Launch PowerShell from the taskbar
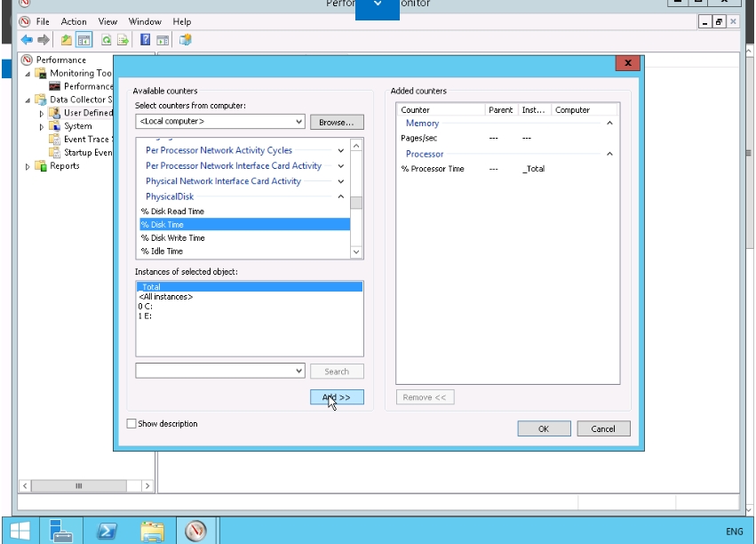The height and width of the screenshot is (544, 756). pyautogui.click(x=107, y=531)
